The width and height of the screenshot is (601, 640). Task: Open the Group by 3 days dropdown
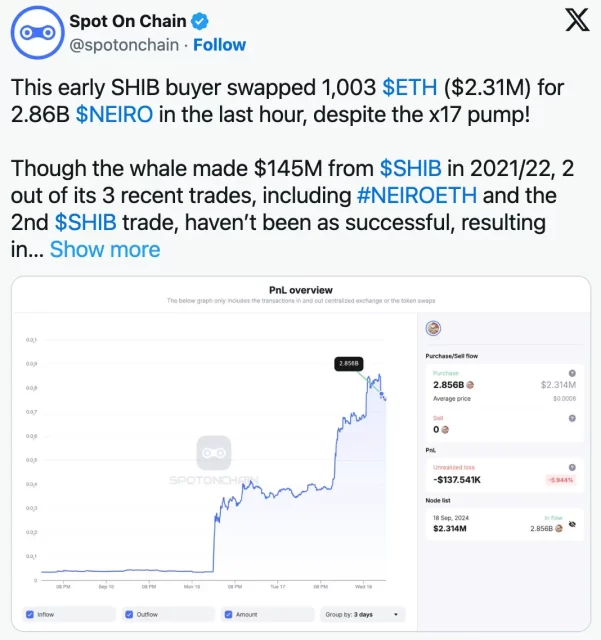coord(362,614)
